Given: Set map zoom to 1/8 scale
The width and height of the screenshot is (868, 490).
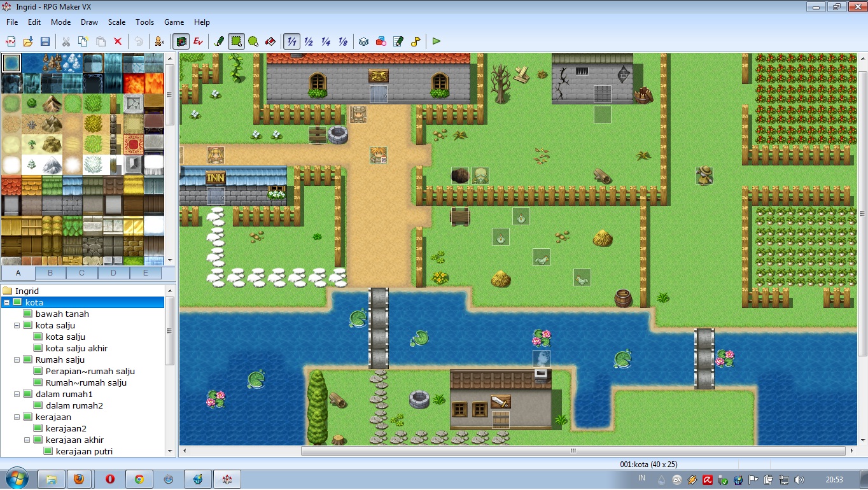Looking at the screenshot, I should point(343,41).
